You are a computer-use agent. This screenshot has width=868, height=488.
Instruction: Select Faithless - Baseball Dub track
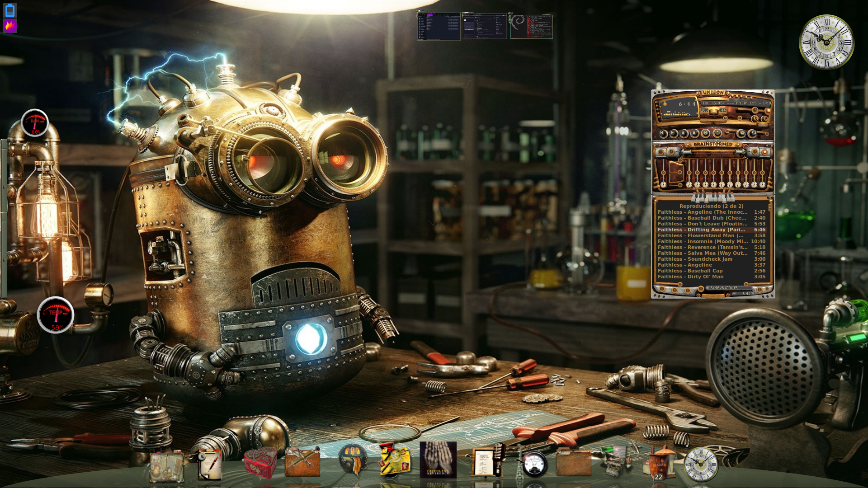click(711, 218)
